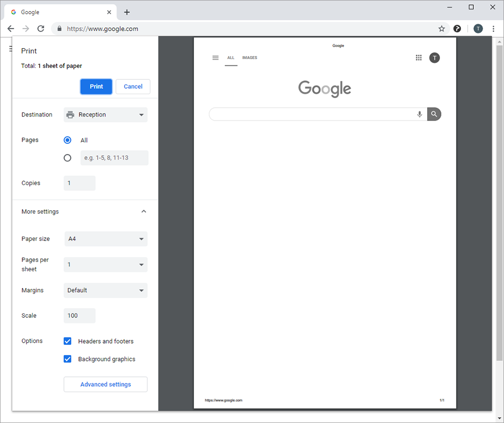
Task: Bookmark this page with the star icon
Action: (441, 29)
